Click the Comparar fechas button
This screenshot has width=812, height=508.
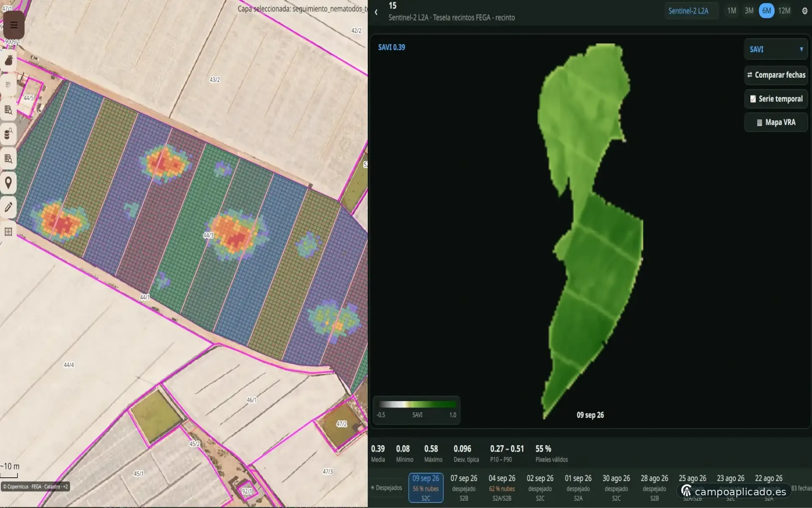(776, 75)
